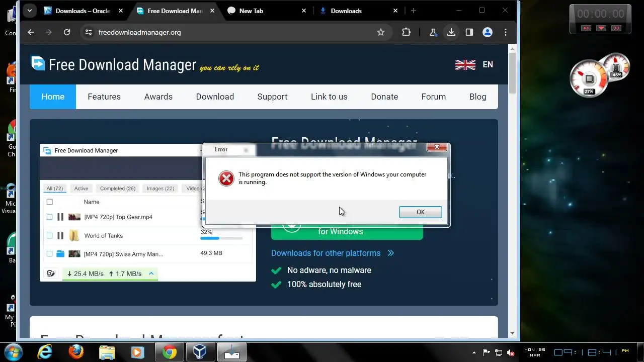Open the Forum page
Screen dimensions: 644x362
tap(434, 97)
